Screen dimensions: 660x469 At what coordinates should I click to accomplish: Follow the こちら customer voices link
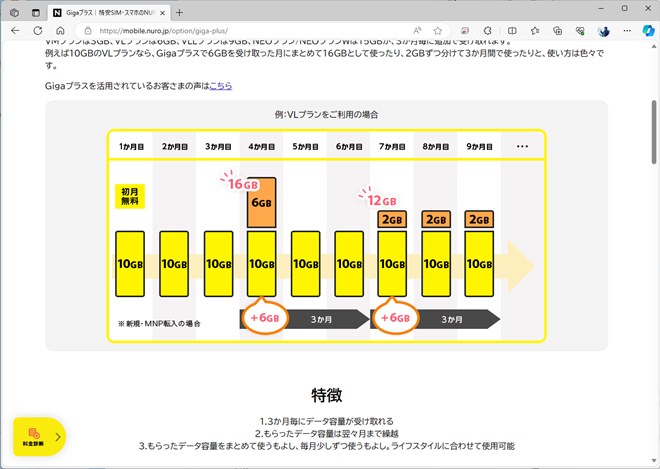pyautogui.click(x=221, y=86)
